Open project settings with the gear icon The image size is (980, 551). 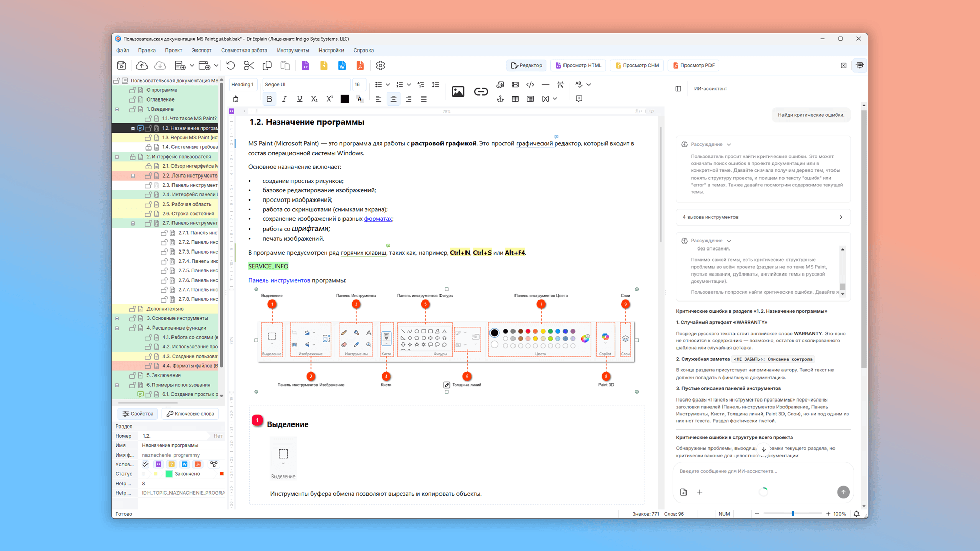(380, 65)
